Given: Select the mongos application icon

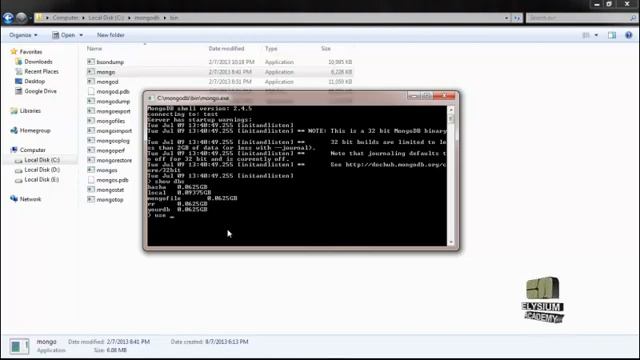Looking at the screenshot, I should [x=91, y=170].
